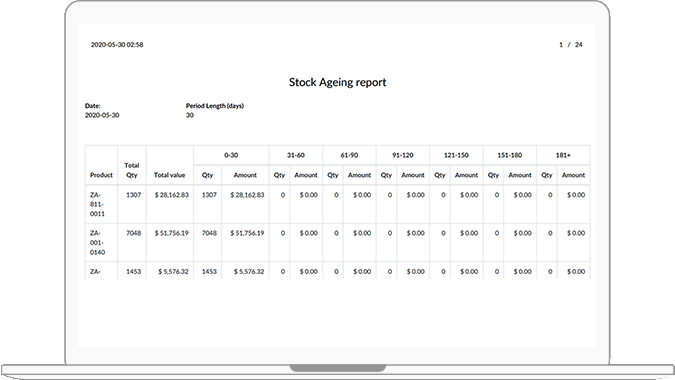Click the page indicator 1 / 24
Viewport: 675px width, 380px height.
pyautogui.click(x=570, y=45)
